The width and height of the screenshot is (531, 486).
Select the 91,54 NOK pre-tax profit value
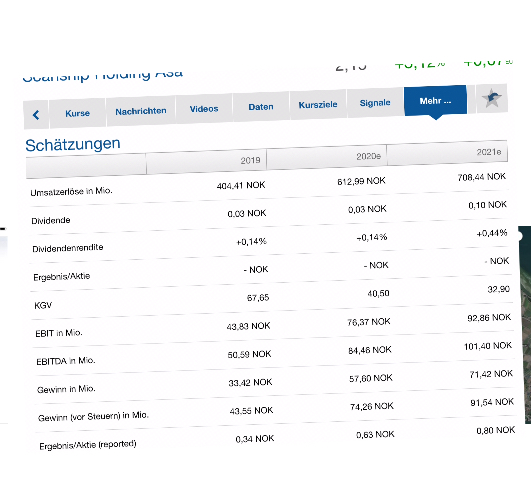click(x=492, y=402)
